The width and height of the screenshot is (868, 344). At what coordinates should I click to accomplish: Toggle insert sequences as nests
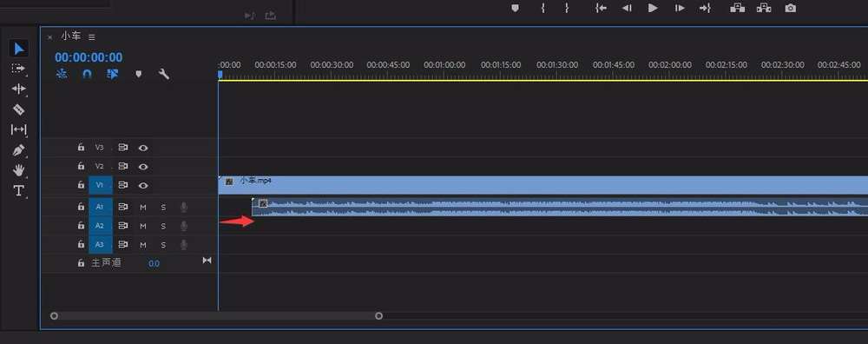(62, 74)
